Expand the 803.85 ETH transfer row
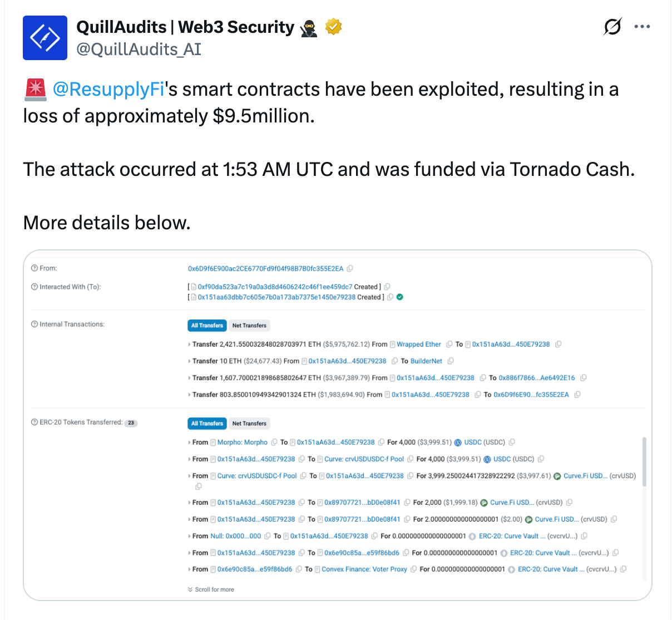Image resolution: width=672 pixels, height=620 pixels. [190, 394]
